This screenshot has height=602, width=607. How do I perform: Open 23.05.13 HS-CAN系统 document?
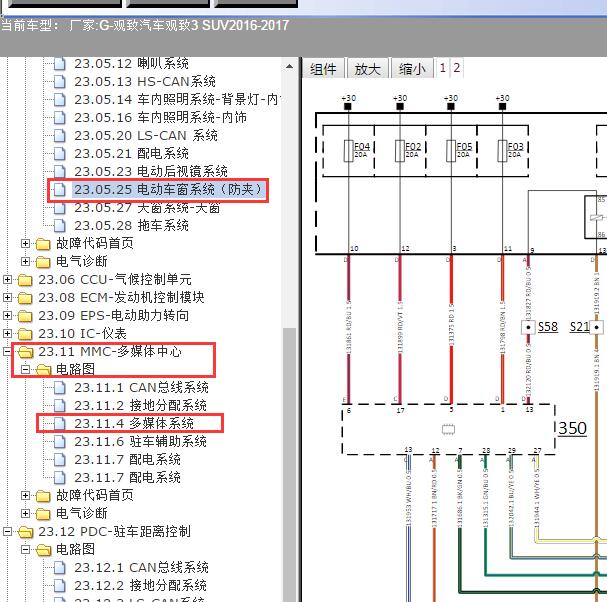(x=145, y=81)
